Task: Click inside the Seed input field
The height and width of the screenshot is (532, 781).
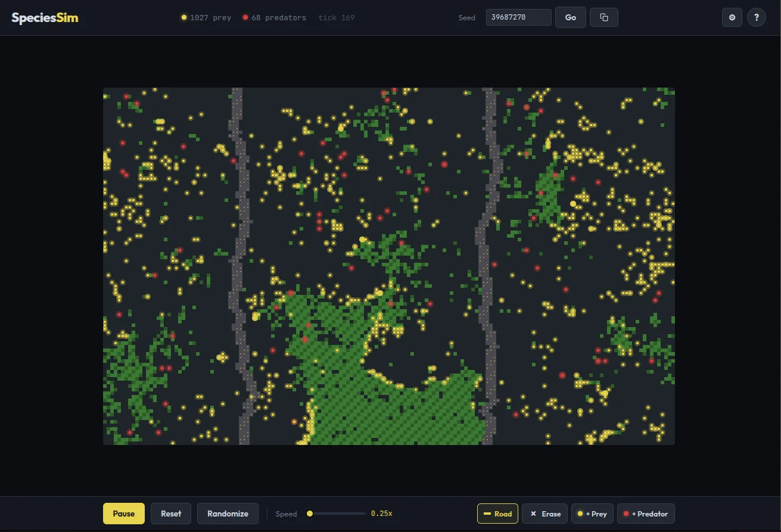Action: [x=518, y=17]
